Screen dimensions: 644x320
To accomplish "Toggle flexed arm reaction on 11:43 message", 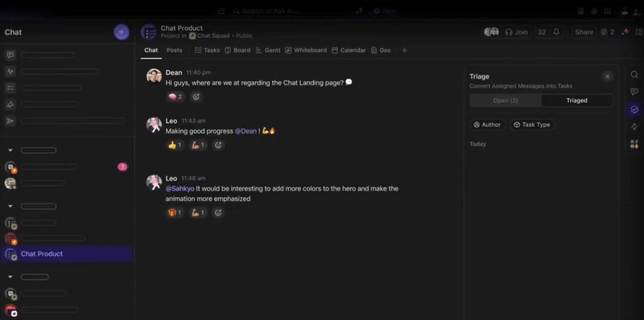I will coord(198,145).
